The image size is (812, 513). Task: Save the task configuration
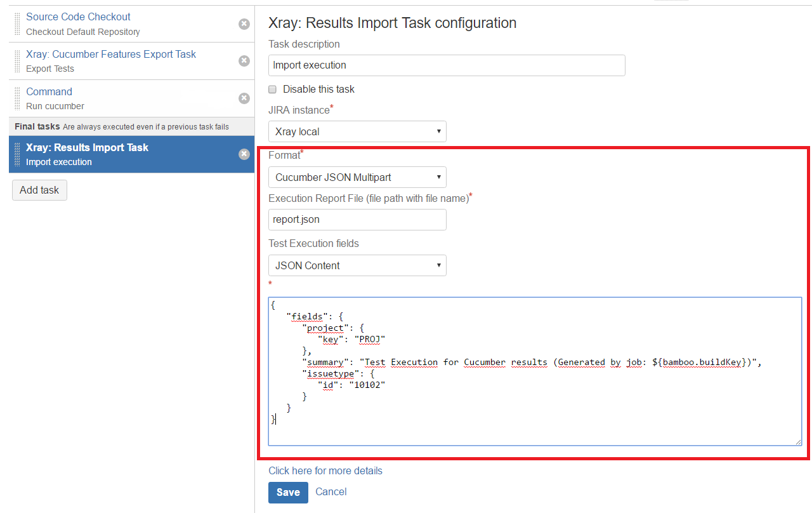[x=288, y=492]
